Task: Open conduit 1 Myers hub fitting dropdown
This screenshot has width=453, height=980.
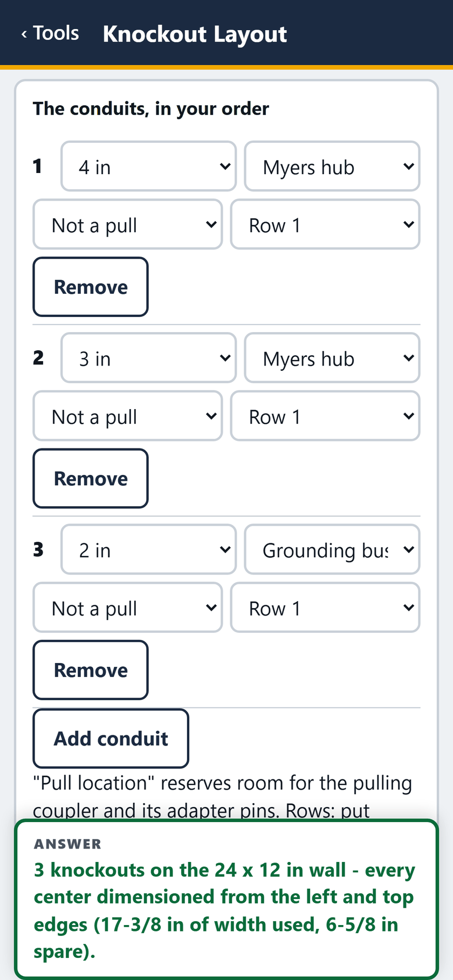Action: tap(332, 167)
